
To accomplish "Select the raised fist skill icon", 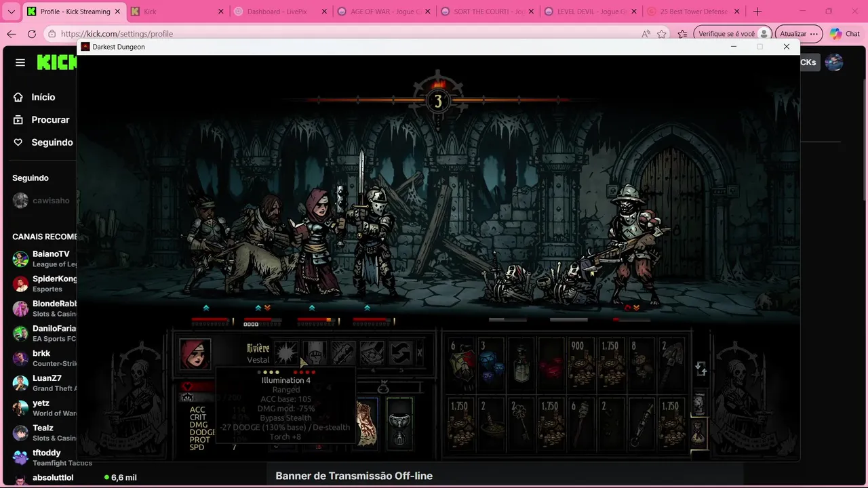I will click(315, 352).
